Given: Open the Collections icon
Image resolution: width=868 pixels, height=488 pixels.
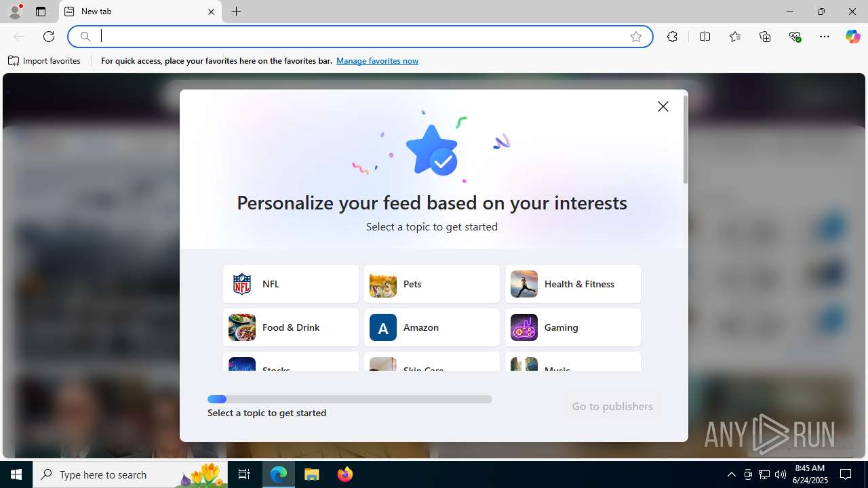Looking at the screenshot, I should pos(765,37).
